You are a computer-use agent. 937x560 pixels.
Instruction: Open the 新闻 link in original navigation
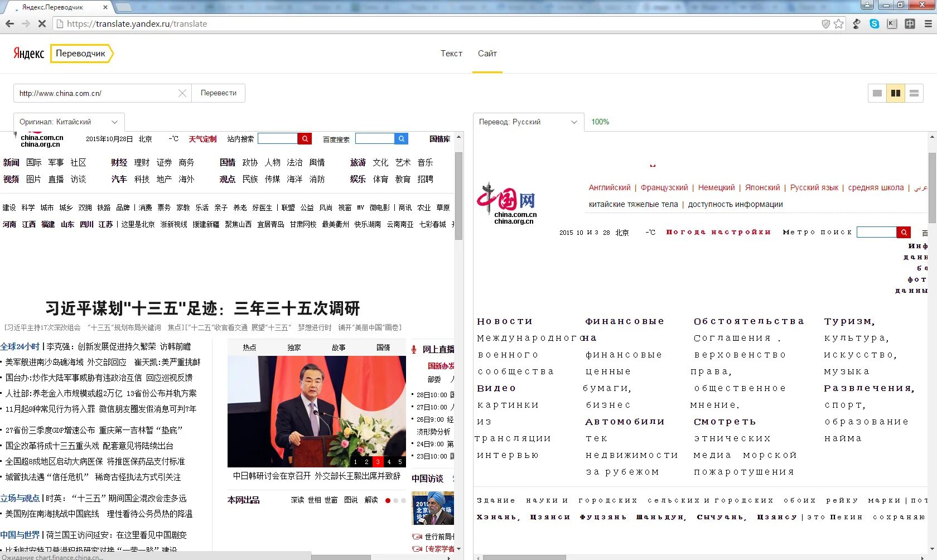pos(11,162)
